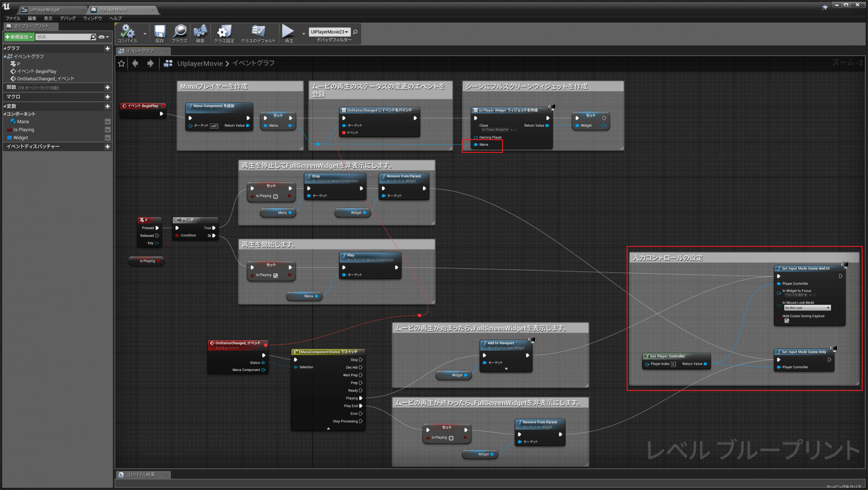Toggle Is Playing checkbox in stop playback Set node

pos(275,196)
